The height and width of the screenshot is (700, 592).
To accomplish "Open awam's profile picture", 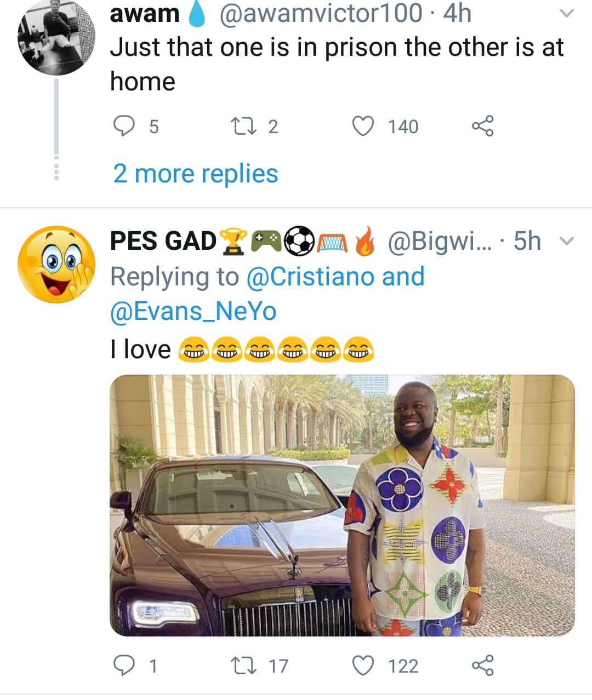I will coord(56,37).
